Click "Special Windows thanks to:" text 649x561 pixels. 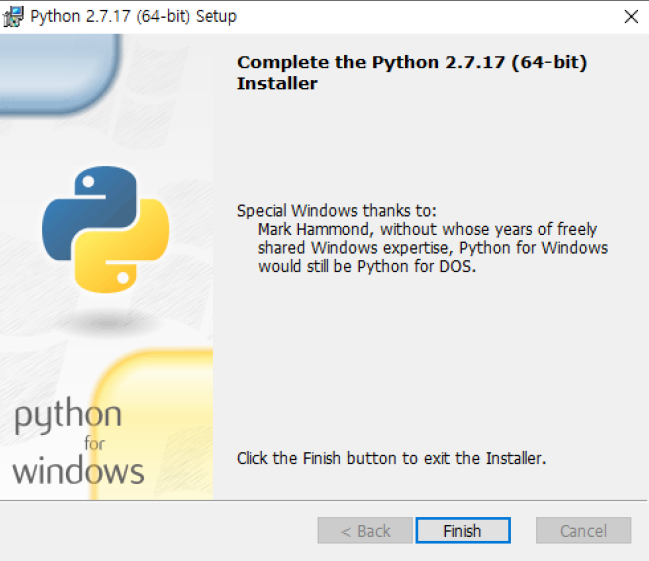[x=337, y=211]
